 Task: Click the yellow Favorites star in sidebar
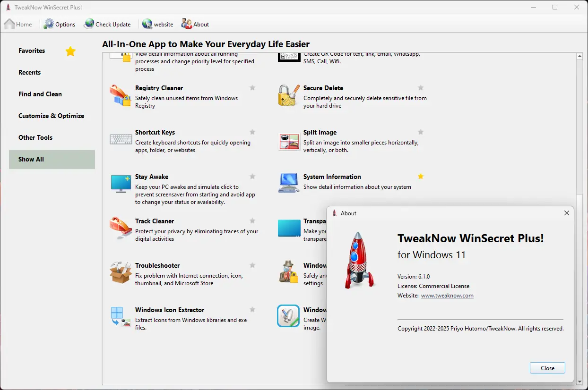pos(70,51)
